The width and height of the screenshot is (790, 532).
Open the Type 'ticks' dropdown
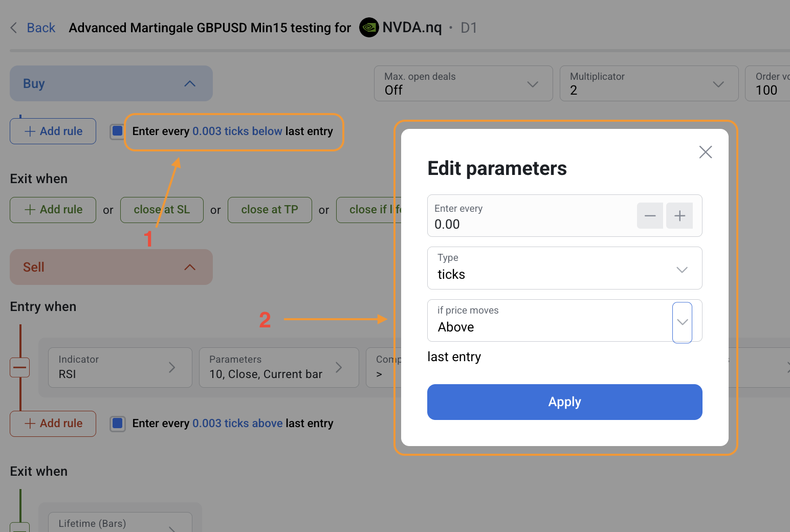[x=565, y=268]
